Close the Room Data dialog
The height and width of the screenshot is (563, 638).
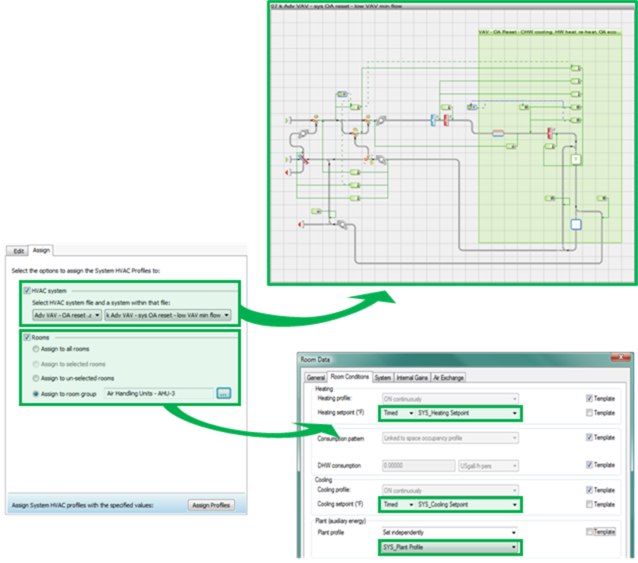(x=621, y=357)
